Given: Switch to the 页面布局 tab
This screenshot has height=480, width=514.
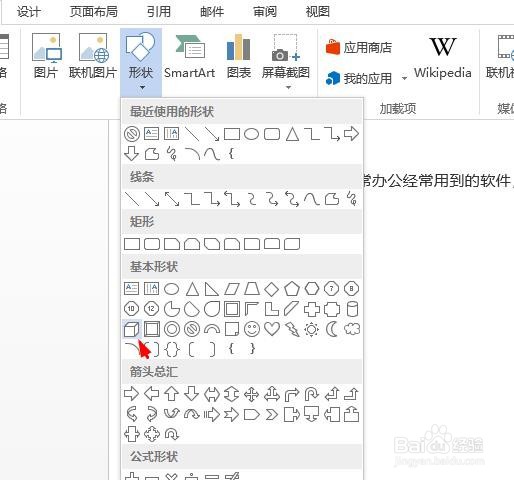Looking at the screenshot, I should tap(94, 12).
